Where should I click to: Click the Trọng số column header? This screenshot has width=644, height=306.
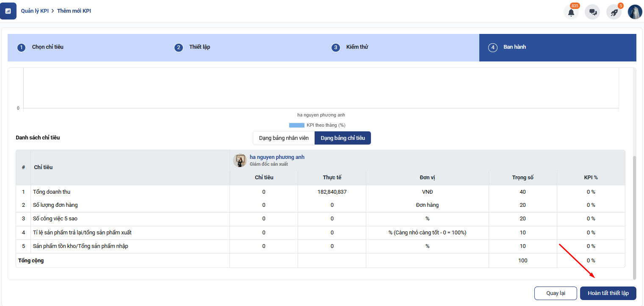pos(522,178)
